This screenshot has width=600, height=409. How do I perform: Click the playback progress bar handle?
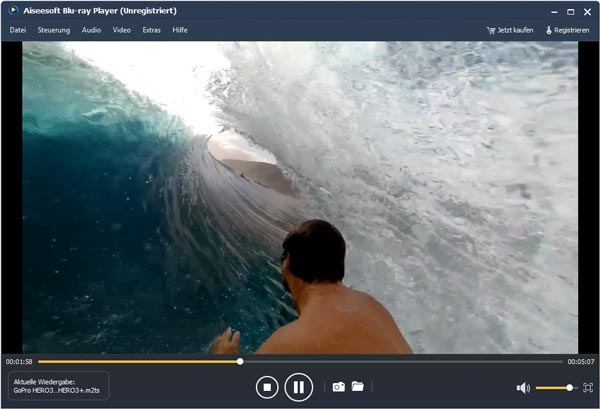point(240,361)
